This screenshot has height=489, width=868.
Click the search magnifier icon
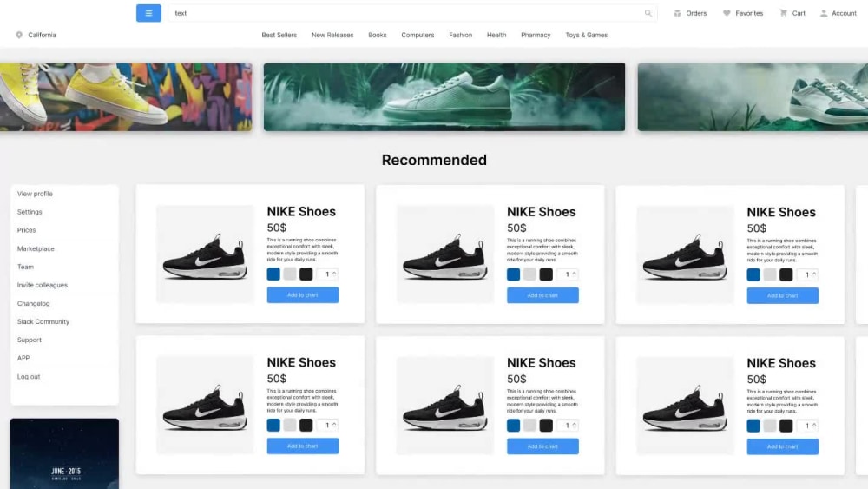coord(648,13)
